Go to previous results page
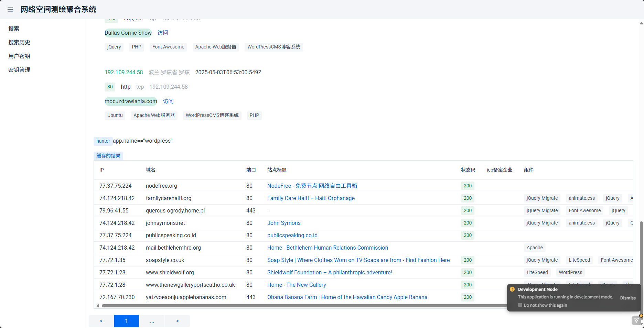 (101, 321)
